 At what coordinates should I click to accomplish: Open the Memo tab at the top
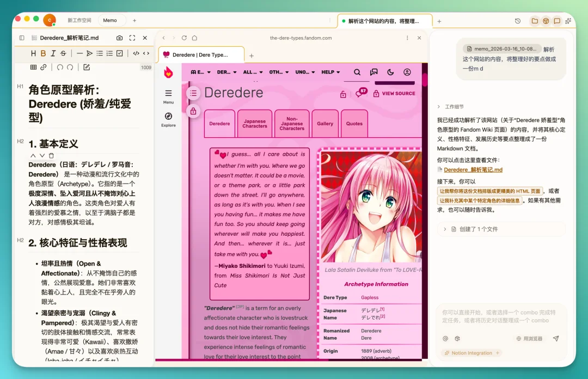tap(111, 20)
